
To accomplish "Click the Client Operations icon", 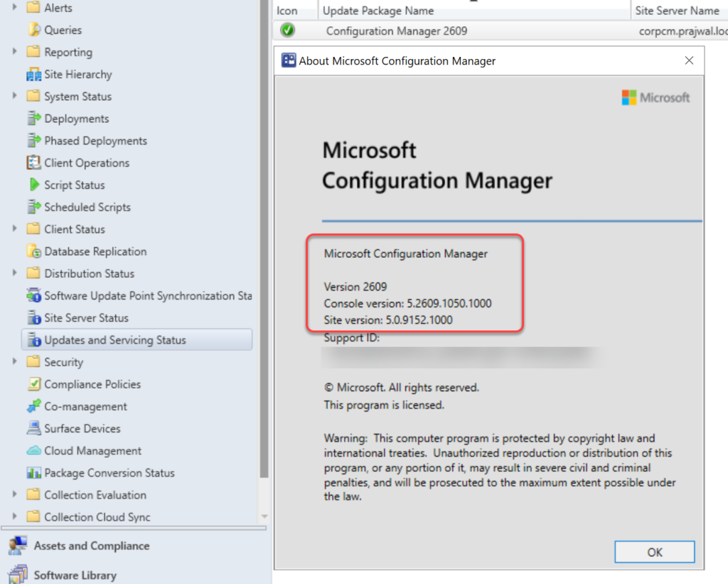I will [x=33, y=163].
